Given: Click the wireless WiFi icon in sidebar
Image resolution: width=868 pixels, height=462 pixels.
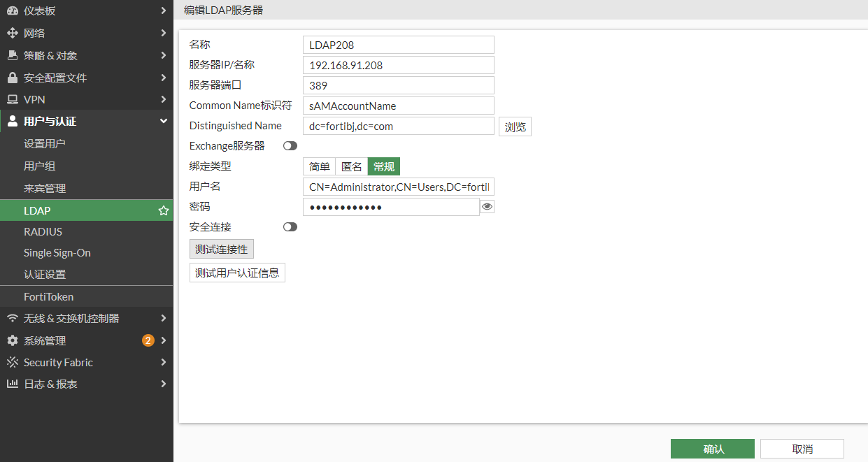Looking at the screenshot, I should tap(12, 318).
